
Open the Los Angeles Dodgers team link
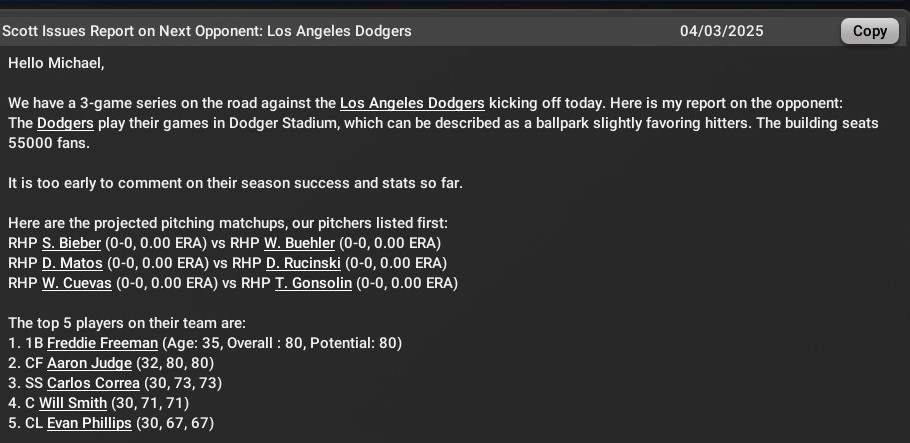click(412, 103)
